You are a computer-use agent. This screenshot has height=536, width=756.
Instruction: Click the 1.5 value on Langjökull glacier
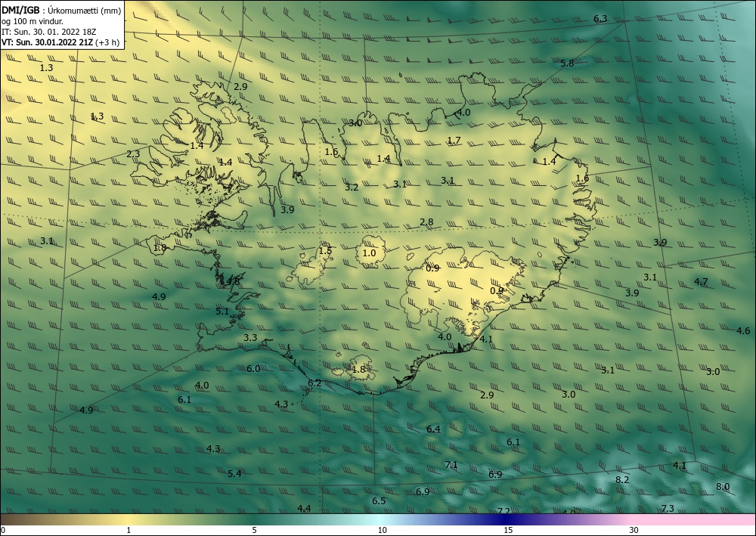tap(325, 251)
